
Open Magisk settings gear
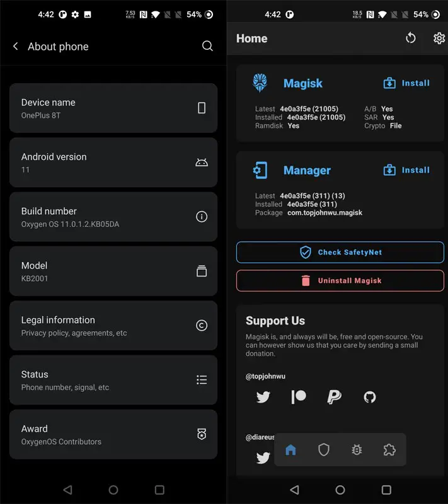tap(439, 38)
